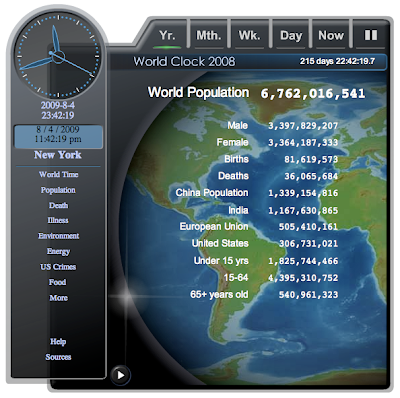The height and width of the screenshot is (398, 400).
Task: Click the 2009-8-4 digital date readout
Action: coord(58,105)
